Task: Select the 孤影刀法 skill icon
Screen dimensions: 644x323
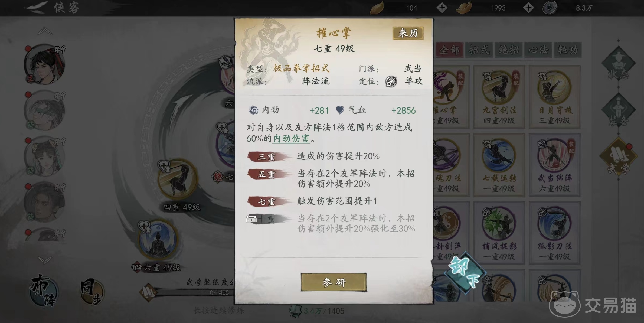Action: [x=555, y=224]
